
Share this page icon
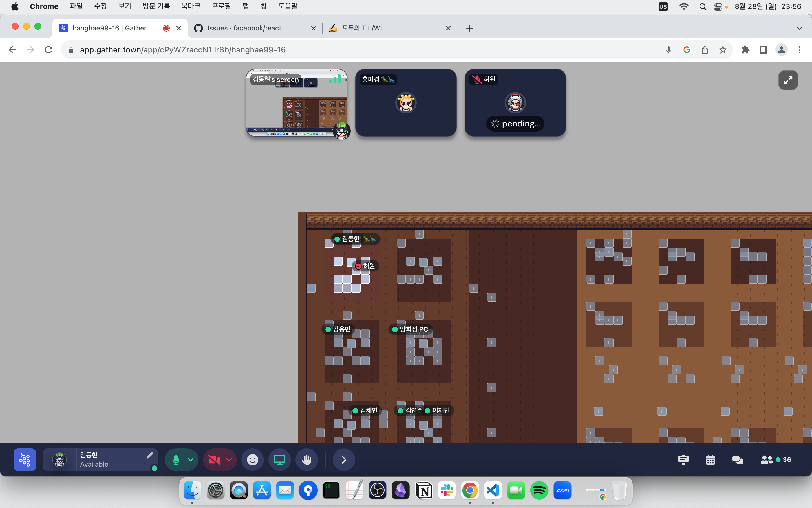pyautogui.click(x=705, y=50)
